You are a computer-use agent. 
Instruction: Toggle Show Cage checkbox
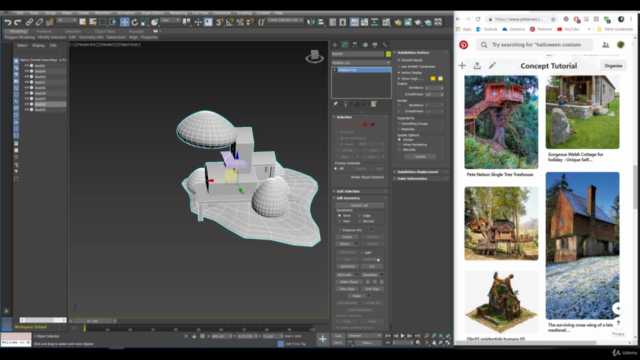(399, 78)
